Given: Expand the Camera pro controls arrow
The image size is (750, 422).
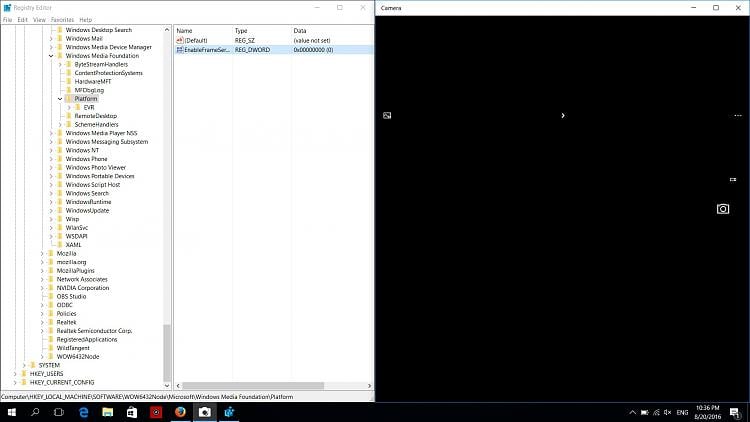Looking at the screenshot, I should pos(563,115).
